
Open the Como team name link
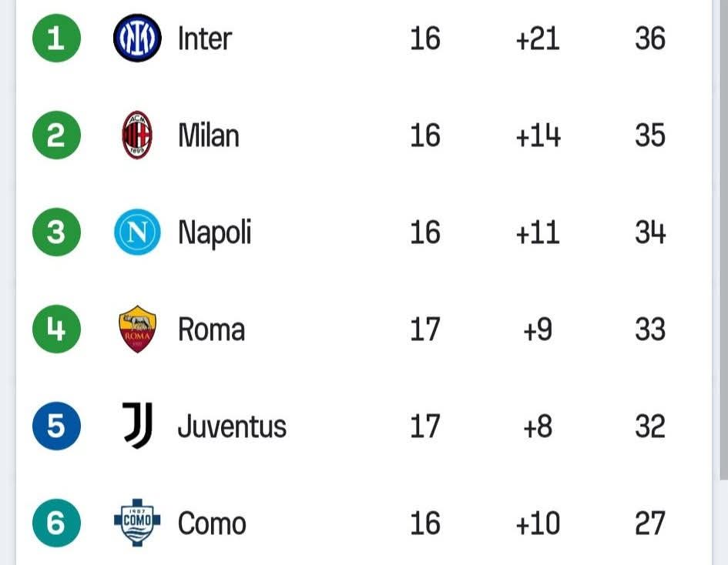pos(212,523)
